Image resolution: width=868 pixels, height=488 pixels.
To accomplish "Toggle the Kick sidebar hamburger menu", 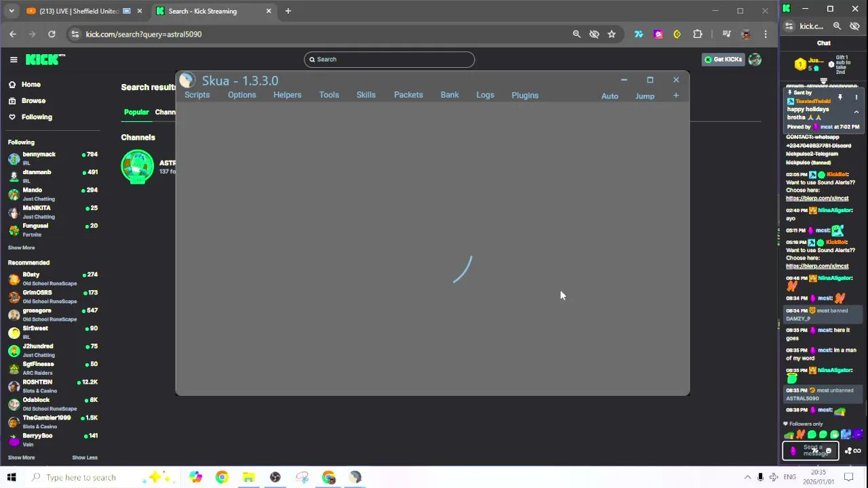I will click(x=14, y=60).
